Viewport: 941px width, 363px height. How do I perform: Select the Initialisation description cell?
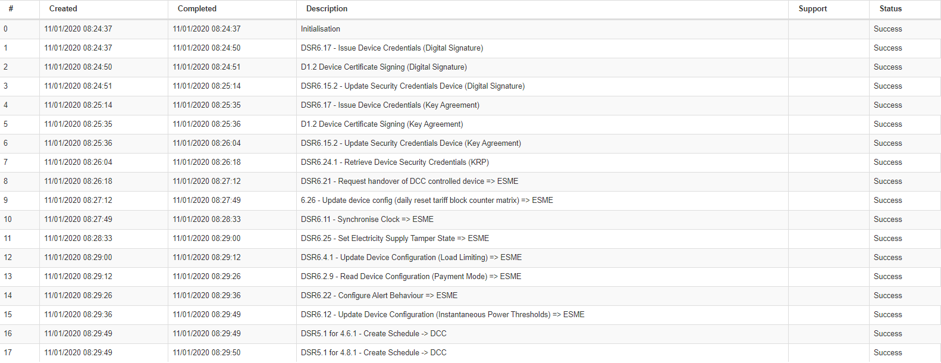[320, 29]
